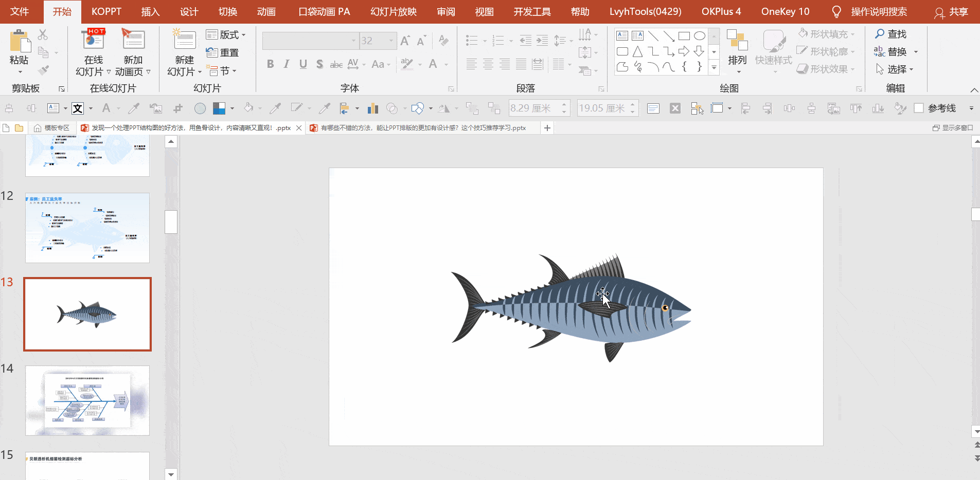This screenshot has height=480, width=980.
Task: Switch to the LvyhTools(0429) tab
Action: point(645,12)
